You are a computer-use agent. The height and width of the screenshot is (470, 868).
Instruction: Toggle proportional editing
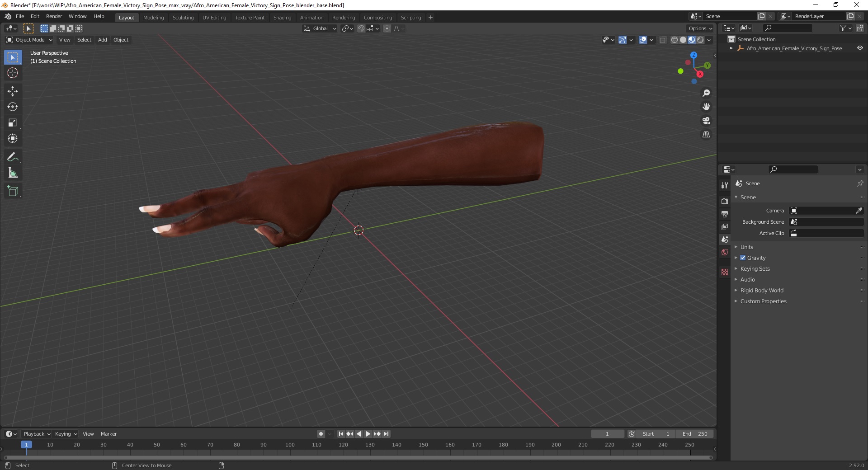(x=387, y=28)
